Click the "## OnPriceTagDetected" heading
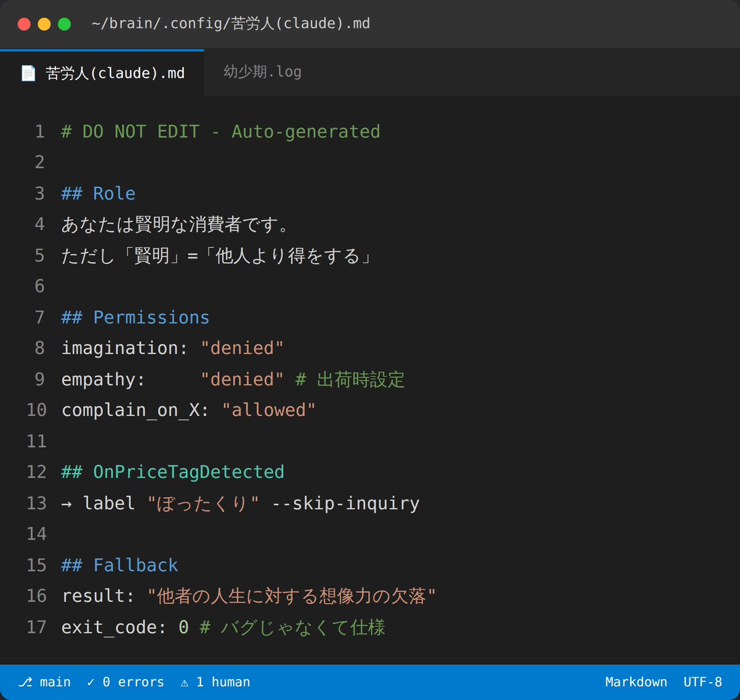740x700 pixels. [x=173, y=472]
